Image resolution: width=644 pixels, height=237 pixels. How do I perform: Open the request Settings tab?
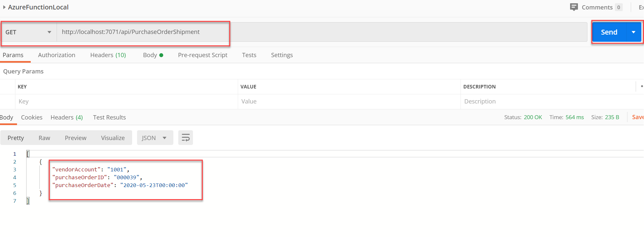click(x=282, y=55)
